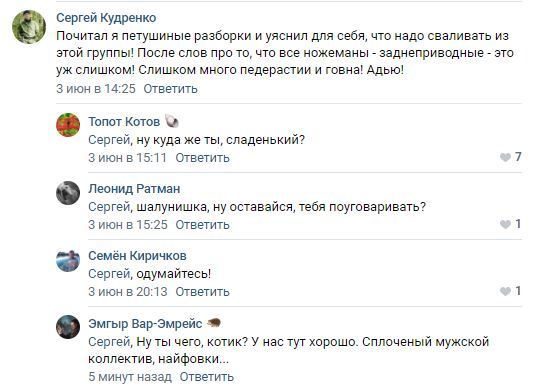
Task: Visit Топот Котов's profile via name
Action: [x=124, y=122]
